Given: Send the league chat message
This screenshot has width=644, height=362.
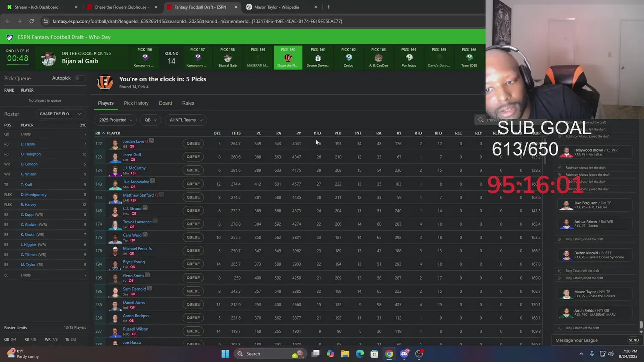Looking at the screenshot, I should tap(634, 340).
